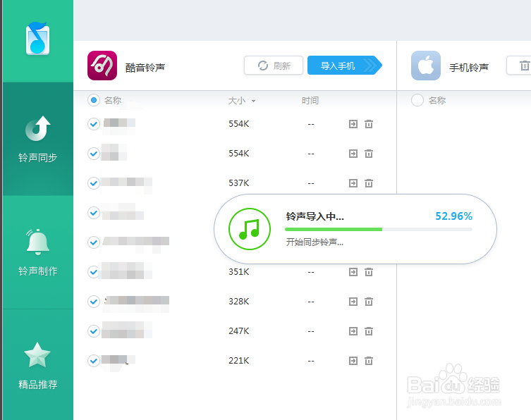Image resolution: width=531 pixels, height=420 pixels.
Task: Click the app logo at sidebar top
Action: coord(37,39)
